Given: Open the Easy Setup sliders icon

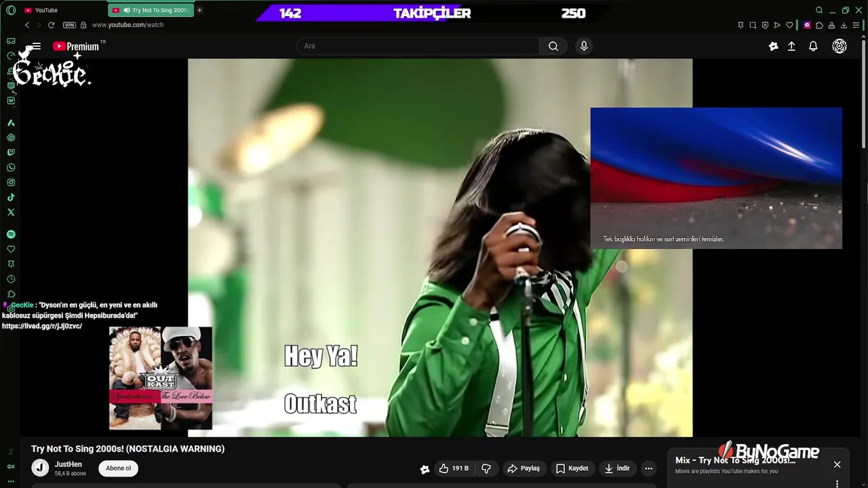Looking at the screenshot, I should [857, 25].
